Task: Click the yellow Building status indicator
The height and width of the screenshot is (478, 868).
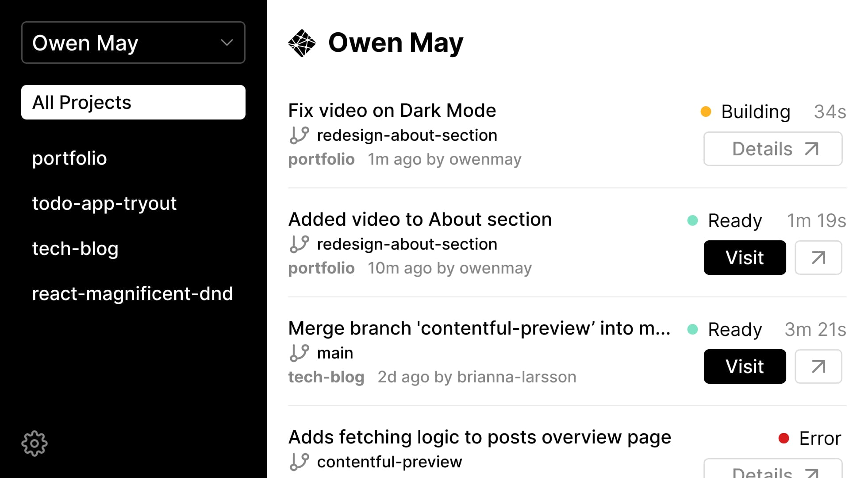Action: [707, 112]
